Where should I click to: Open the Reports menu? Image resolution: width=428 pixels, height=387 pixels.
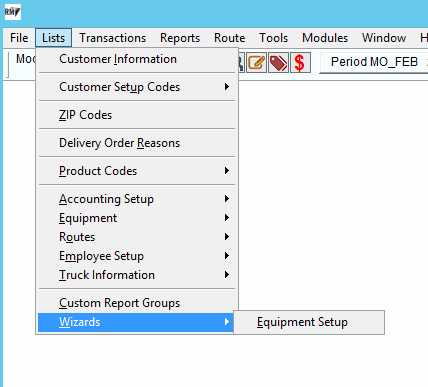tap(180, 38)
